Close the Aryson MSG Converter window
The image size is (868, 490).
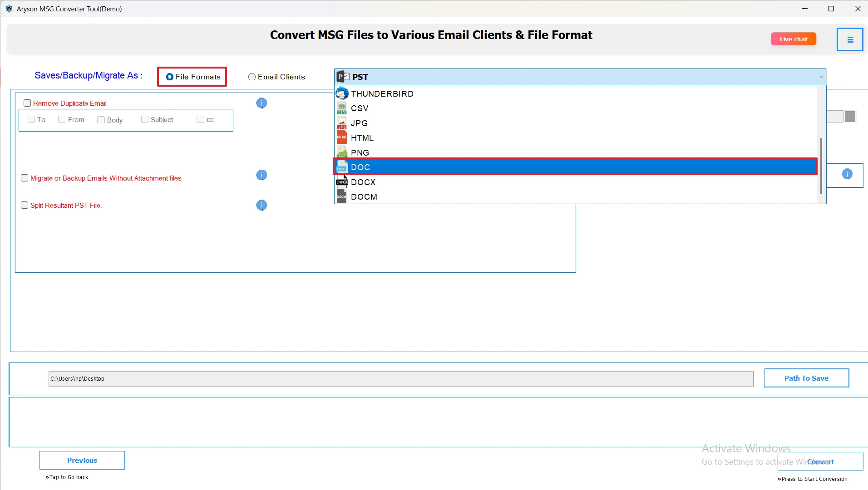coord(858,9)
